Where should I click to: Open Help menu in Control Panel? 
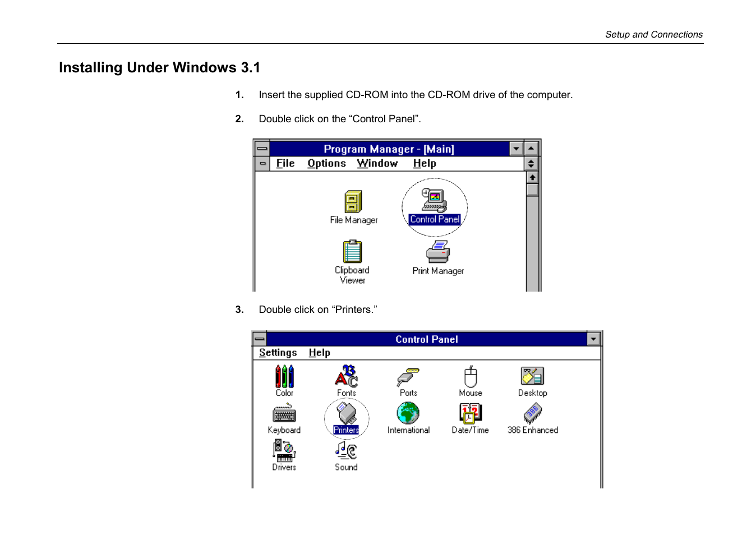319,353
